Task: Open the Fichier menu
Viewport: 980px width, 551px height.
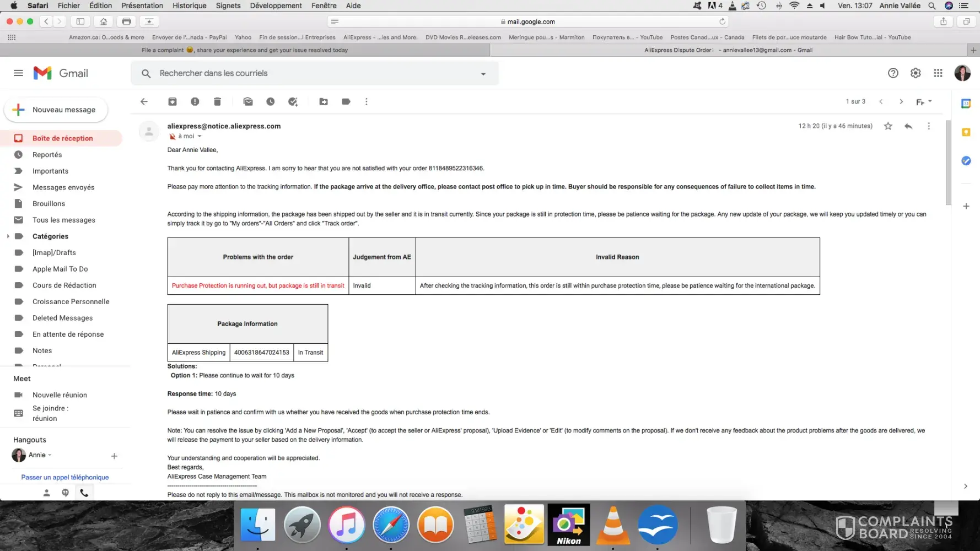Action: click(x=69, y=6)
